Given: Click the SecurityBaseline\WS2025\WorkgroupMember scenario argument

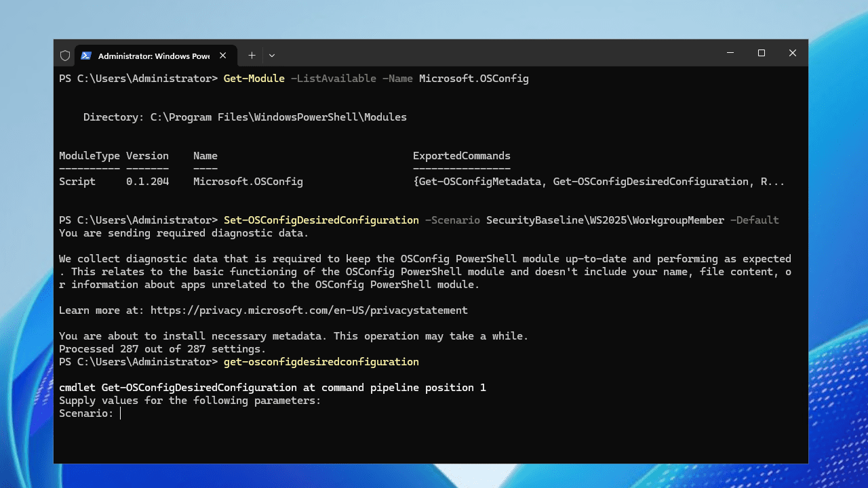Looking at the screenshot, I should click(605, 220).
